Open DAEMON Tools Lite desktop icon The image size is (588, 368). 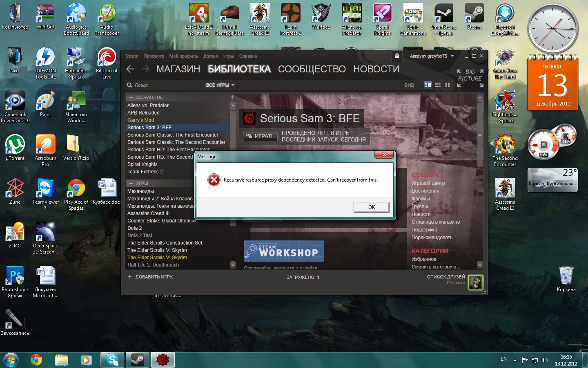click(x=45, y=63)
